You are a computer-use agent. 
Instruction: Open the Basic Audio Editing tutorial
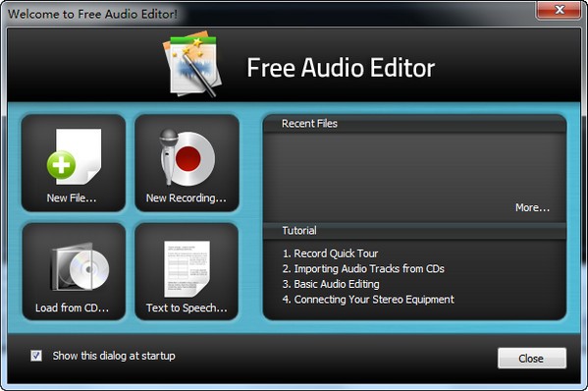(331, 284)
